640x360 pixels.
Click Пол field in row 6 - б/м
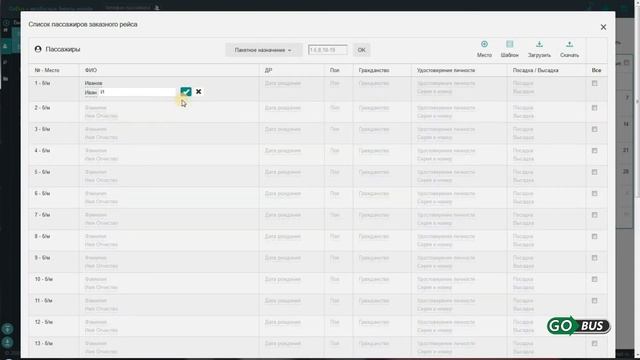(335, 193)
